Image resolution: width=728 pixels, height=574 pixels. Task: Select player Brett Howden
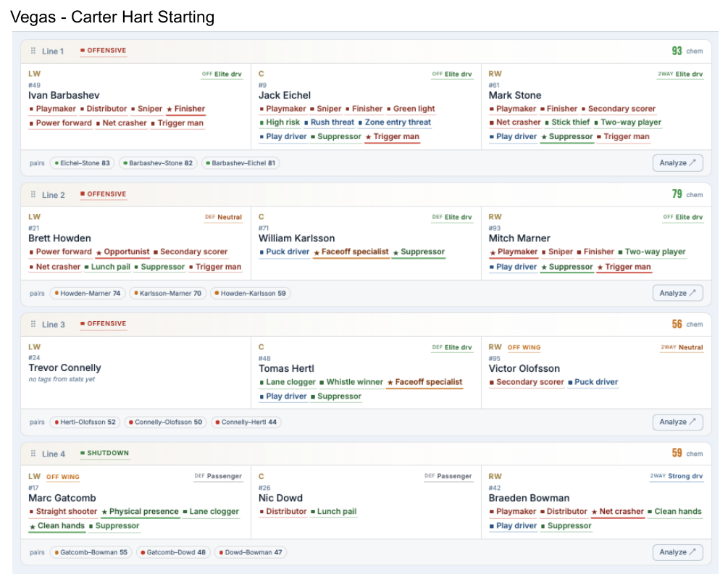[59, 238]
